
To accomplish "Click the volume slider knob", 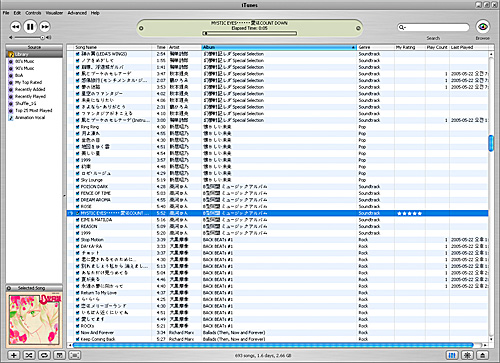I will (x=42, y=37).
